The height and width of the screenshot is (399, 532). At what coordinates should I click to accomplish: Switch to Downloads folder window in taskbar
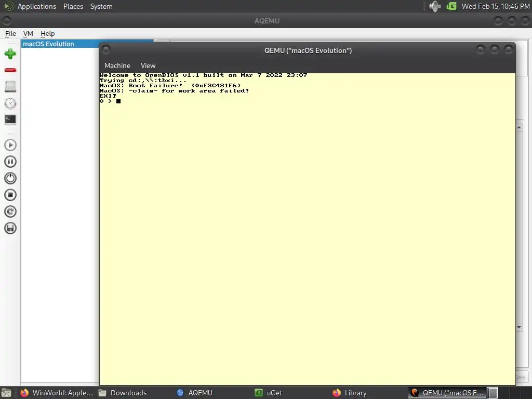123,393
